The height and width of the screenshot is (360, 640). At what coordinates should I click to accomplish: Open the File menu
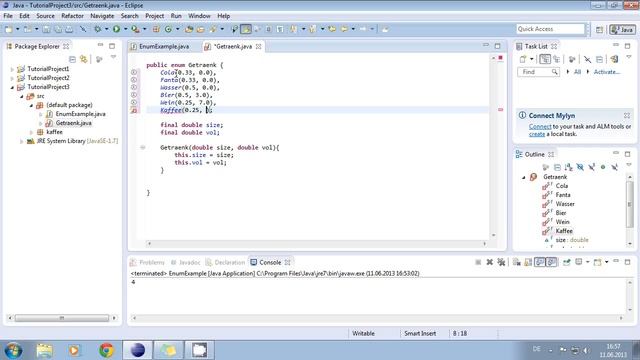click(x=8, y=16)
